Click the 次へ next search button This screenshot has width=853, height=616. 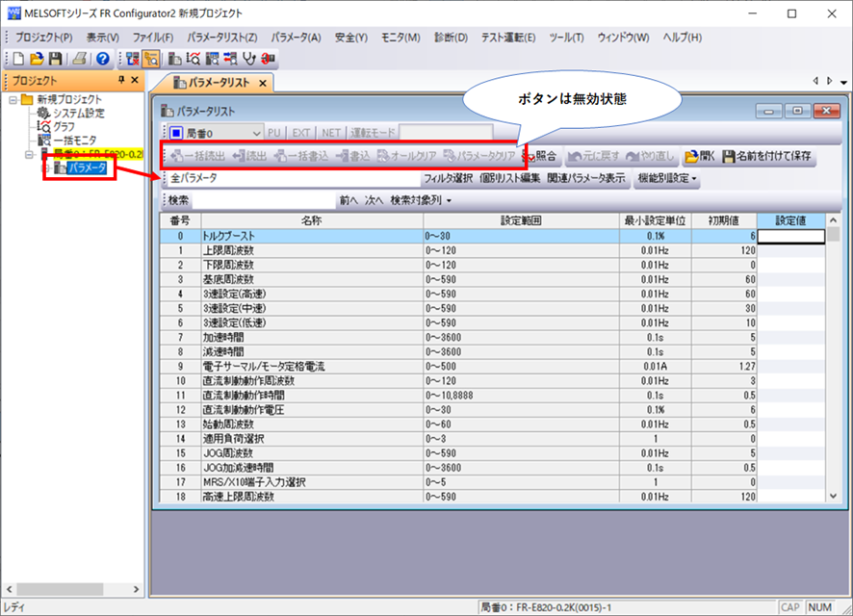click(x=374, y=200)
